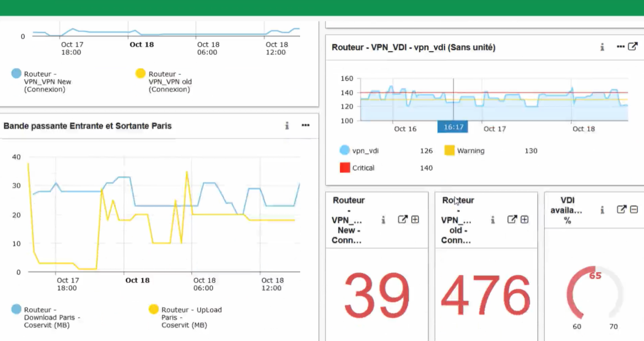Open external link of VPN old connexion widget

click(512, 220)
